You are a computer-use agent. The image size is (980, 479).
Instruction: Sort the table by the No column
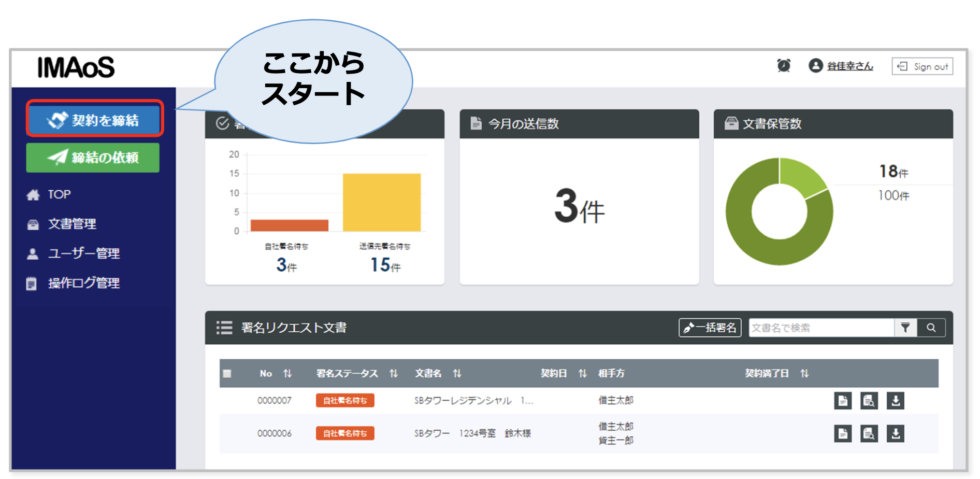pos(289,373)
